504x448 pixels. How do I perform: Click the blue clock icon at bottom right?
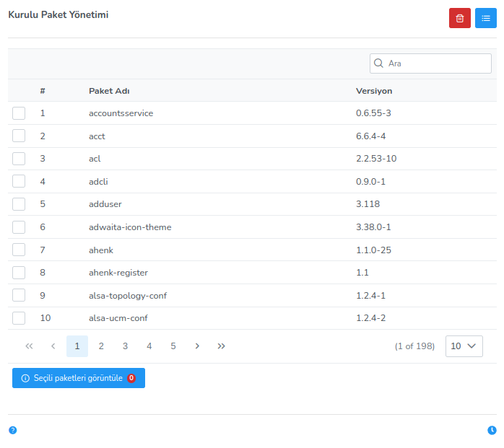pyautogui.click(x=492, y=430)
